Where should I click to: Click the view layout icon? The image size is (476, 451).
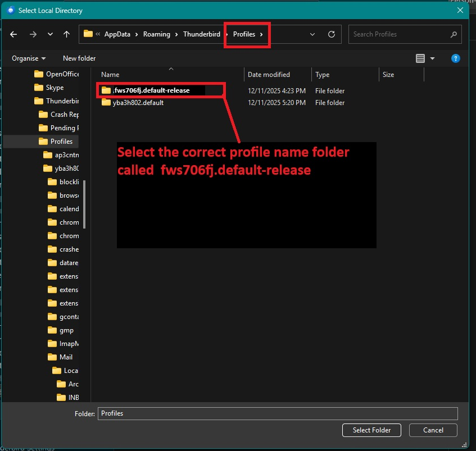pyautogui.click(x=420, y=58)
